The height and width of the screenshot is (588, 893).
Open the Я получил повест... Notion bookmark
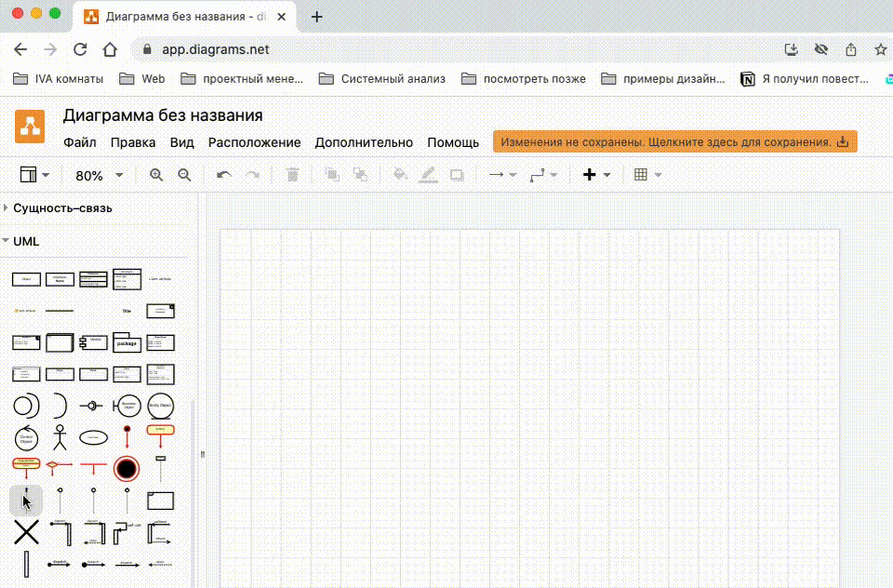[804, 79]
